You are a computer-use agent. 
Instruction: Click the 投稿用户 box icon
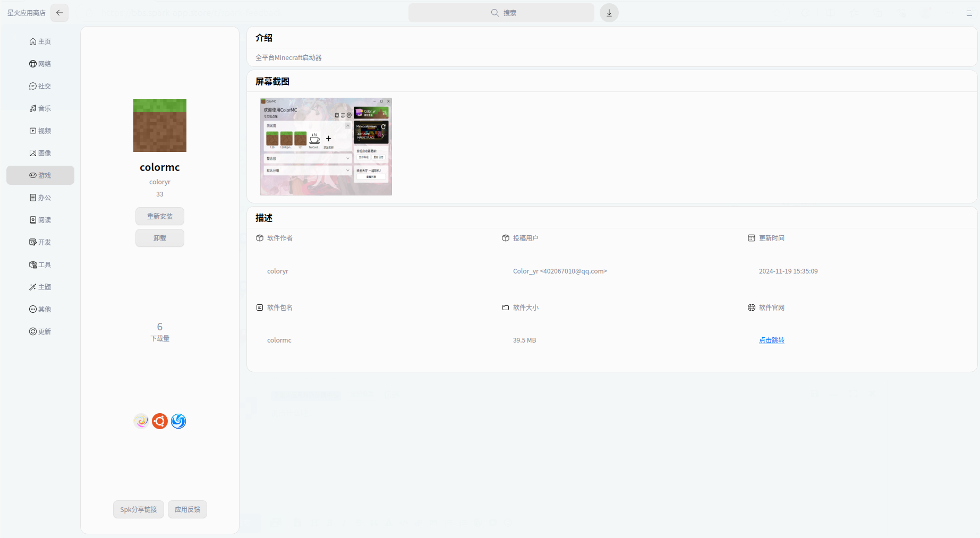(x=506, y=238)
